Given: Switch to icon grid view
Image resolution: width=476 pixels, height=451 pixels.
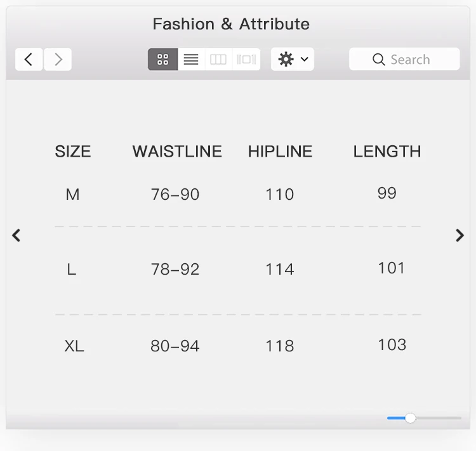Looking at the screenshot, I should pos(163,60).
